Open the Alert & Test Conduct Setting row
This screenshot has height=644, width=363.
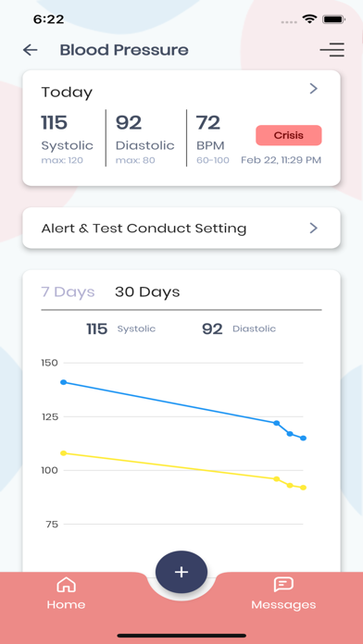[x=181, y=228]
